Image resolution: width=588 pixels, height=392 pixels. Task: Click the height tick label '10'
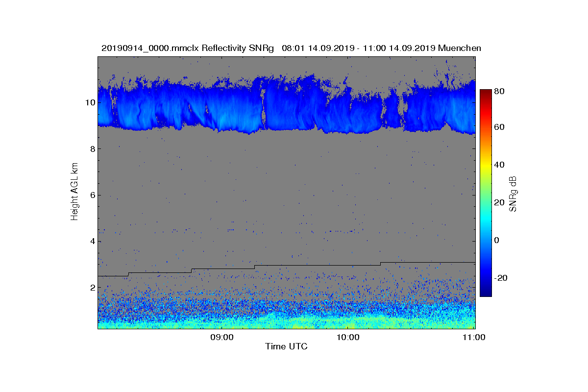coord(90,102)
